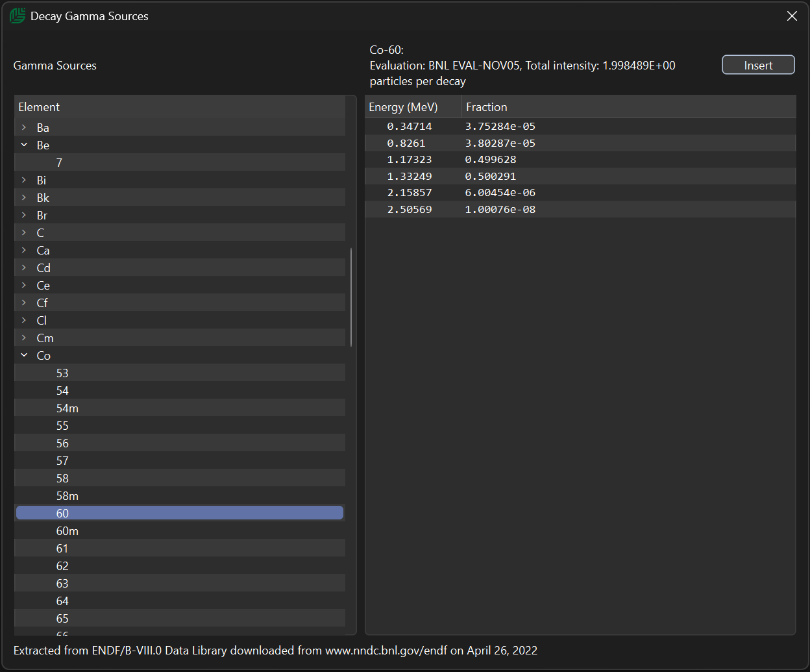The image size is (810, 672).
Task: Click the Co-60 evaluation info text
Action: point(522,66)
